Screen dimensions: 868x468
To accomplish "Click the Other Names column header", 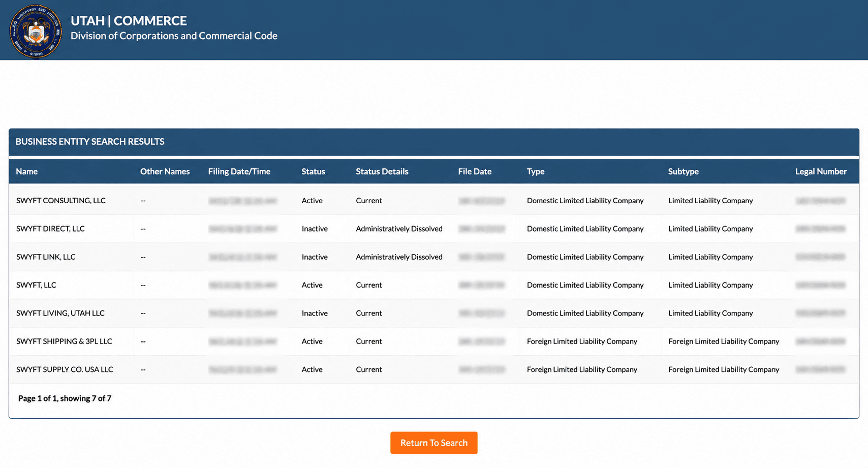I will pos(165,172).
